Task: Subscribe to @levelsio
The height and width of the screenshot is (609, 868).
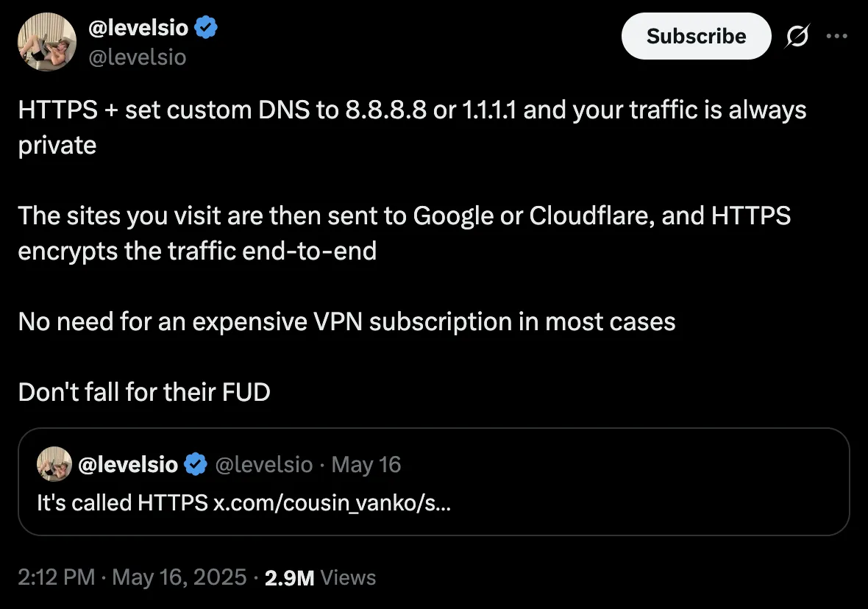Action: (696, 37)
